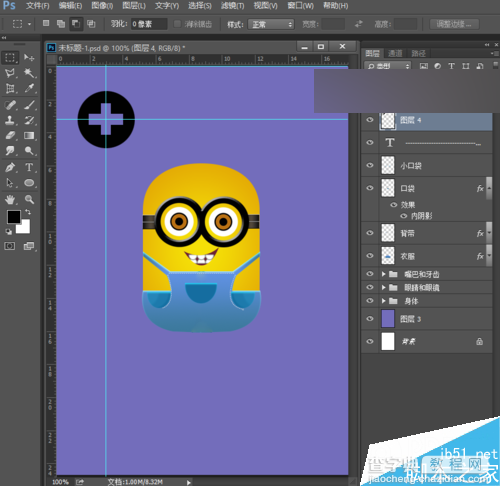This screenshot has width=500, height=486.
Task: Choose Add to Selection mode
Action: (x=61, y=24)
